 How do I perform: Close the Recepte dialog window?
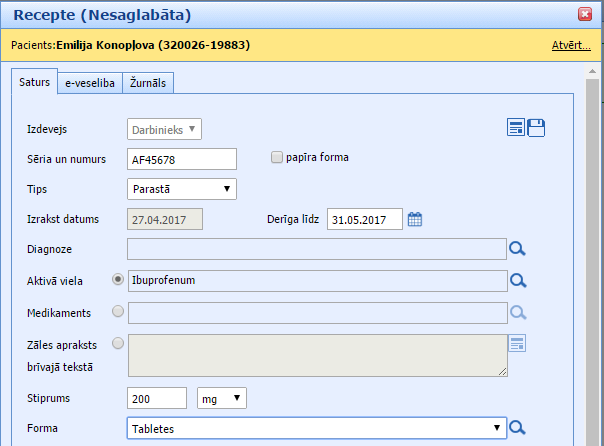[x=584, y=14]
